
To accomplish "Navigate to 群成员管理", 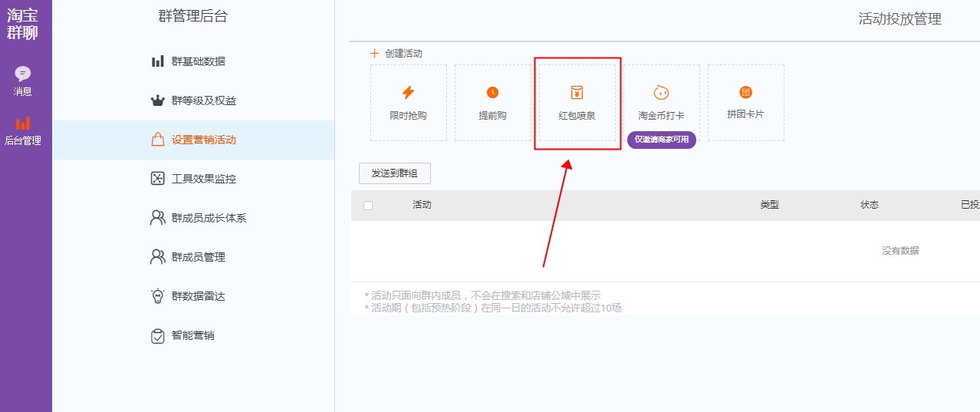I will tap(193, 257).
